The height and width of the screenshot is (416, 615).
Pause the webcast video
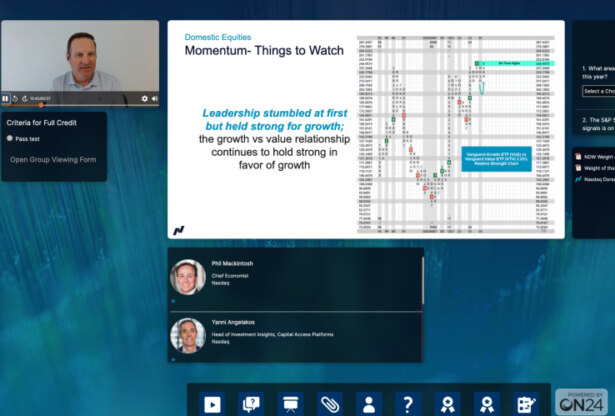(5, 98)
